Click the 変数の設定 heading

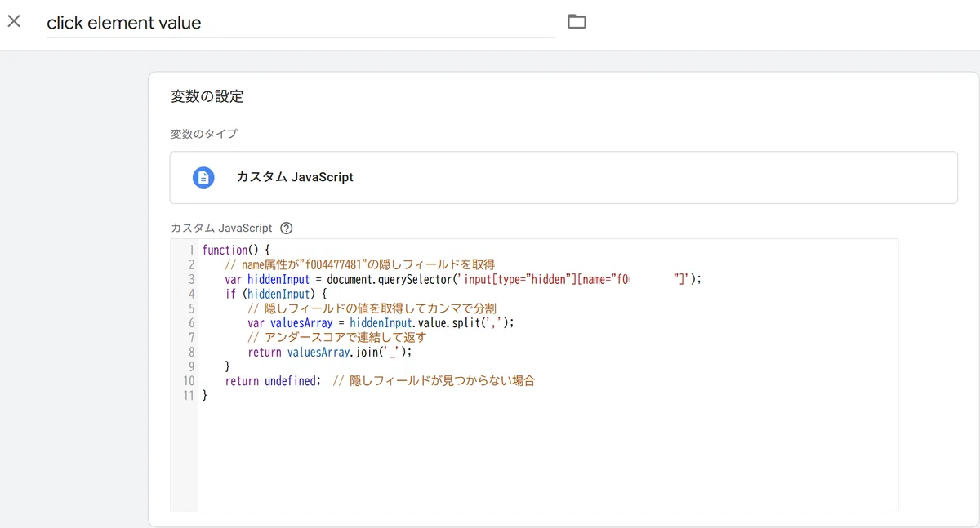[x=207, y=96]
